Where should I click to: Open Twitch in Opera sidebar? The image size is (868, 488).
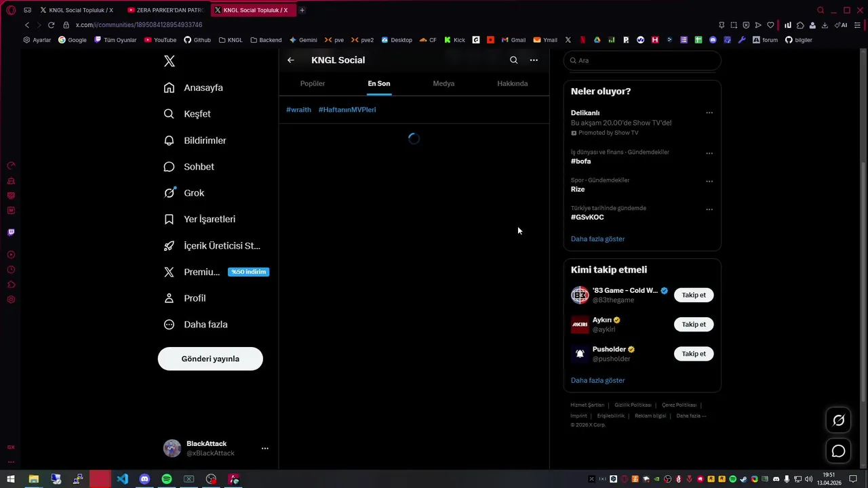11,232
